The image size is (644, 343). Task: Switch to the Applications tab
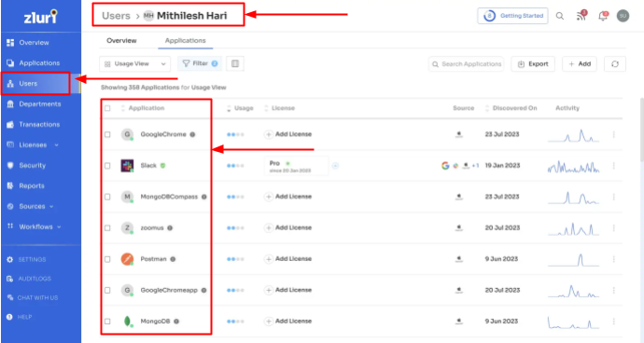pos(185,41)
